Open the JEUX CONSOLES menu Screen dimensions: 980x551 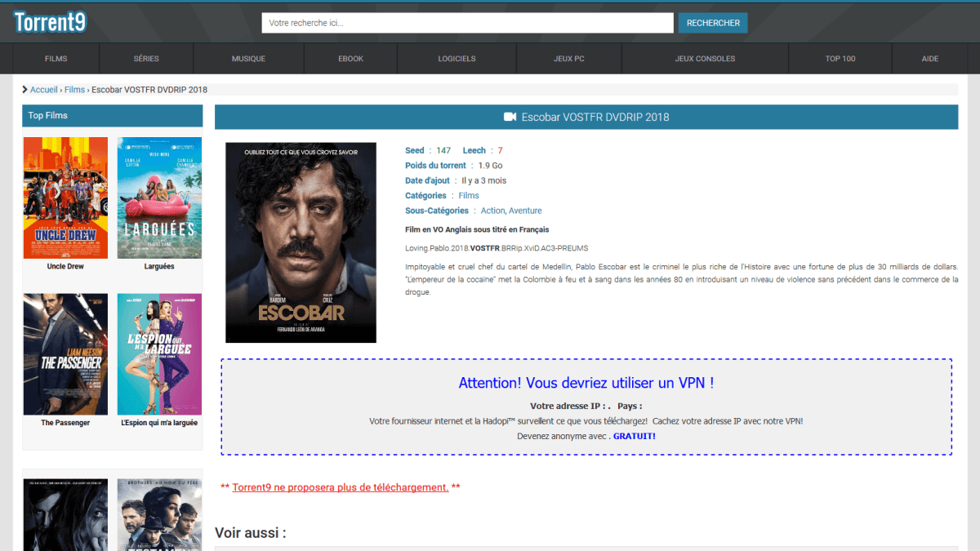point(705,59)
